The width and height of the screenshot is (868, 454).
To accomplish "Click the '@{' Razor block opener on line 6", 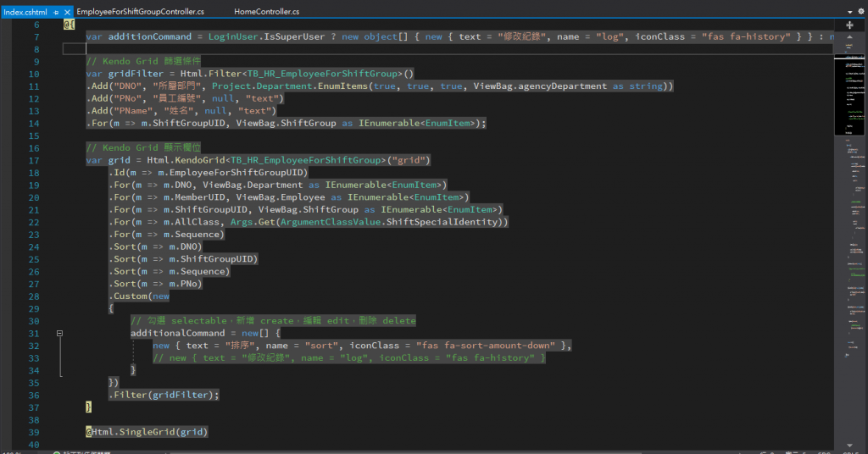I will pos(69,25).
